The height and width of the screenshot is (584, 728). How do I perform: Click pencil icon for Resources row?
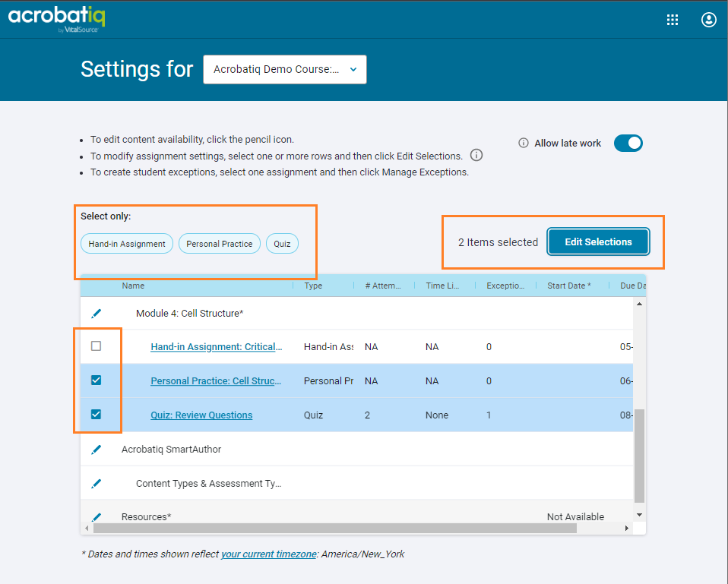click(x=96, y=516)
